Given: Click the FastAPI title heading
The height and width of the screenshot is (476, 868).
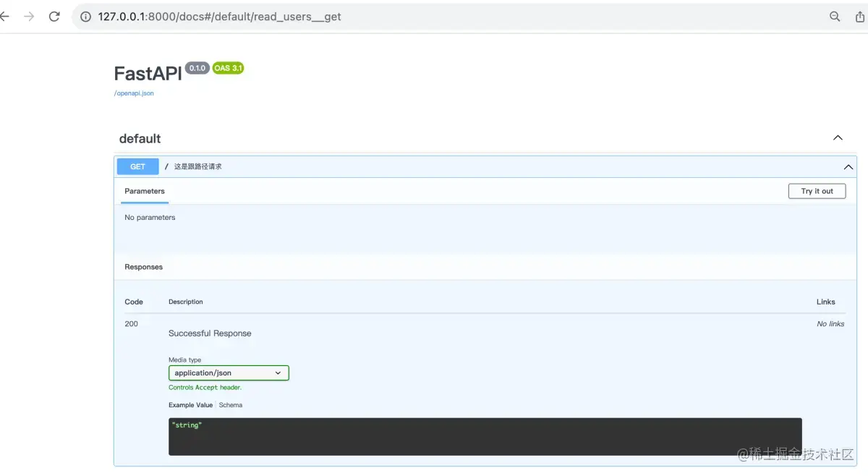Looking at the screenshot, I should point(148,74).
